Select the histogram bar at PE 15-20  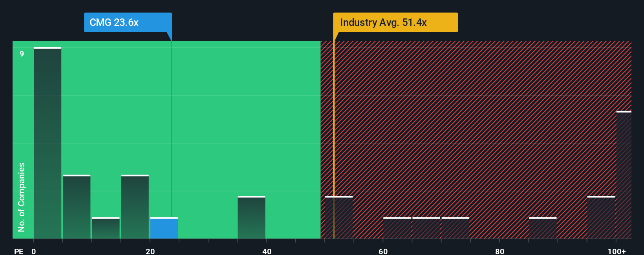[x=135, y=207]
